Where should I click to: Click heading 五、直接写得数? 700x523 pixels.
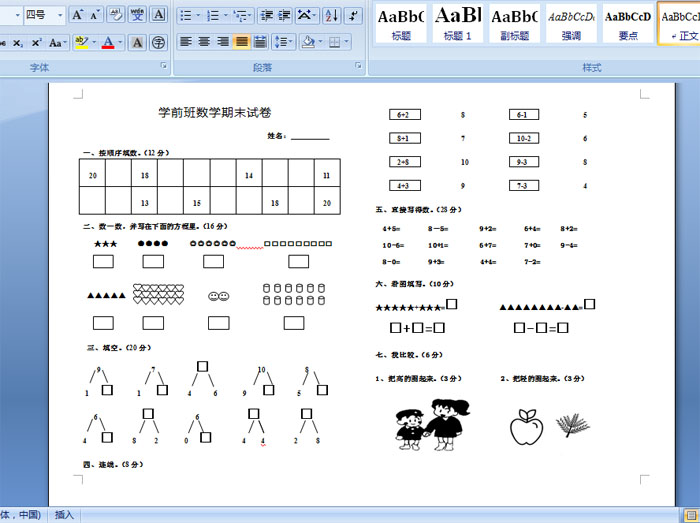(x=418, y=210)
